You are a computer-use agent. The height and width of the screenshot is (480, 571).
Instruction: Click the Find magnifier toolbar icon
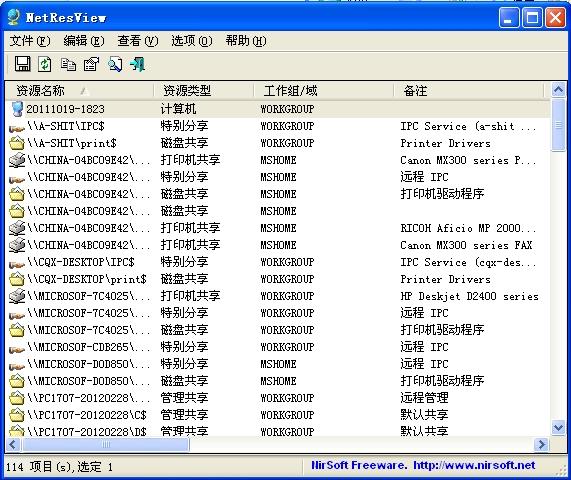pos(115,64)
